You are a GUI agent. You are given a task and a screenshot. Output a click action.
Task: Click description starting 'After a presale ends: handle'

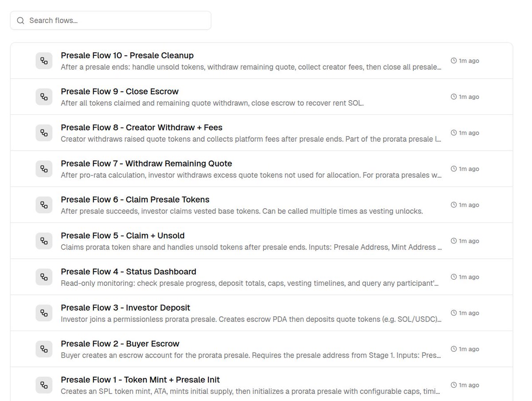(251, 67)
